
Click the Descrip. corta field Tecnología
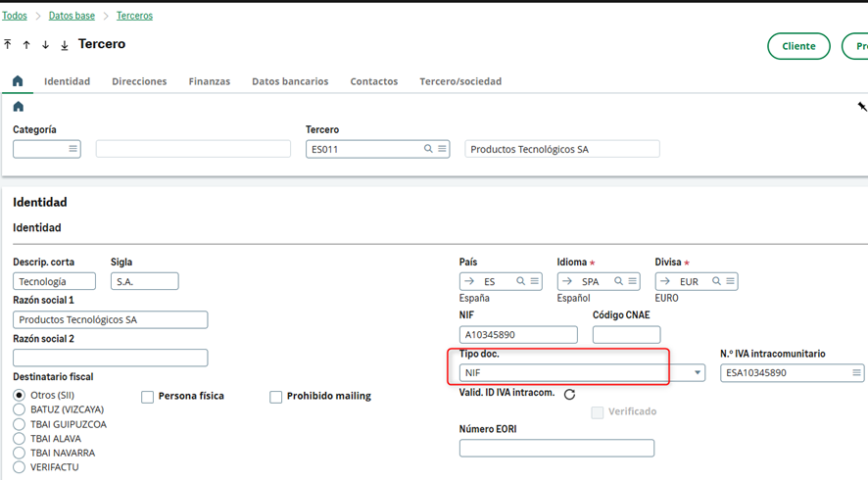point(54,281)
